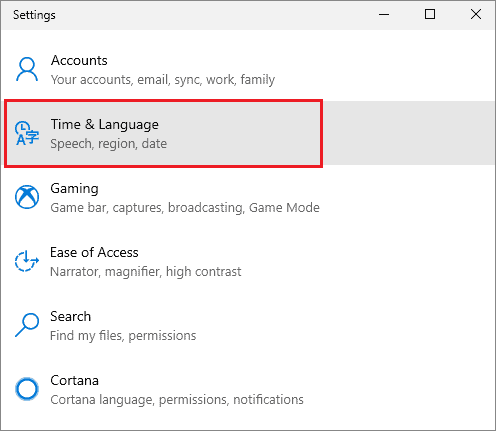This screenshot has width=496, height=431.
Task: Click the Time & Language clock icon
Action: (27, 133)
